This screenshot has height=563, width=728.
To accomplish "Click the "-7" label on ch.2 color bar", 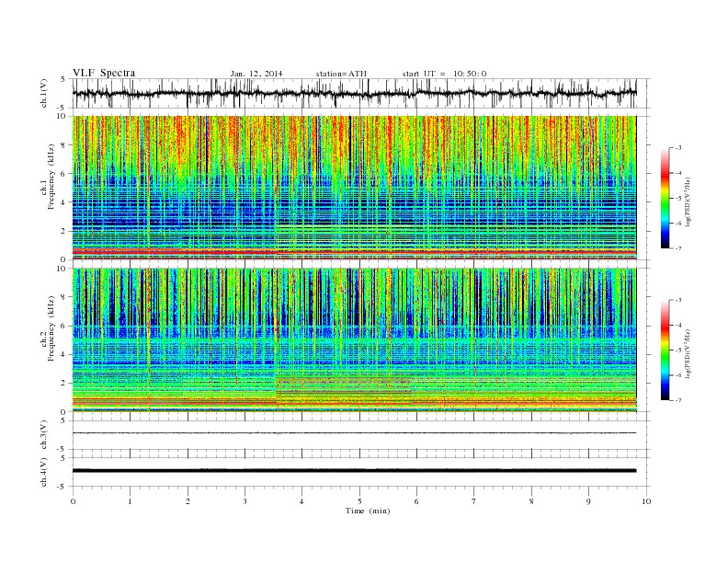I will click(x=677, y=400).
